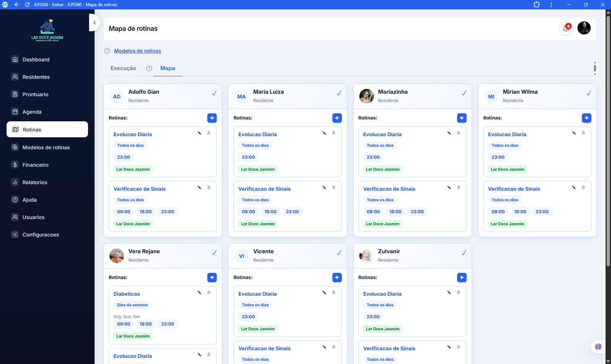Add a routine for Mariazinha

tap(462, 118)
